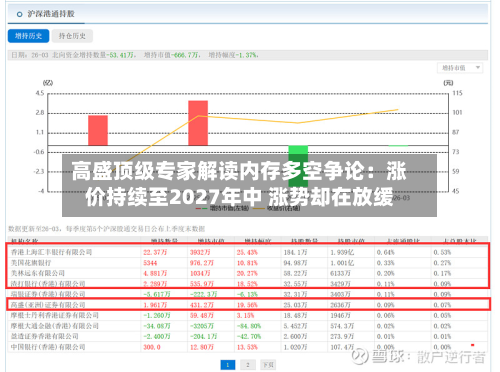Select the 高盛(亚洲)证券有限公司 row name
Image resolution: width=500 pixels, height=372 pixels.
click(48, 305)
